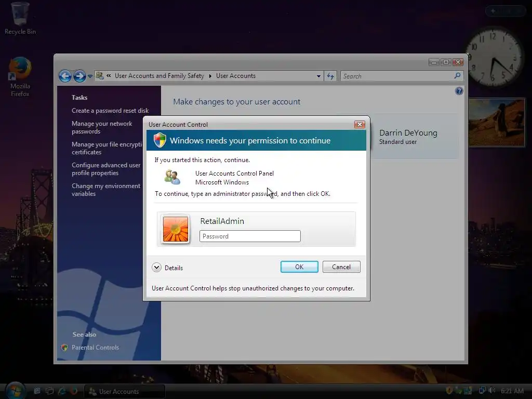Screen dimensions: 532x399
Task: Open Help with the blue question mark
Action: tap(459, 91)
